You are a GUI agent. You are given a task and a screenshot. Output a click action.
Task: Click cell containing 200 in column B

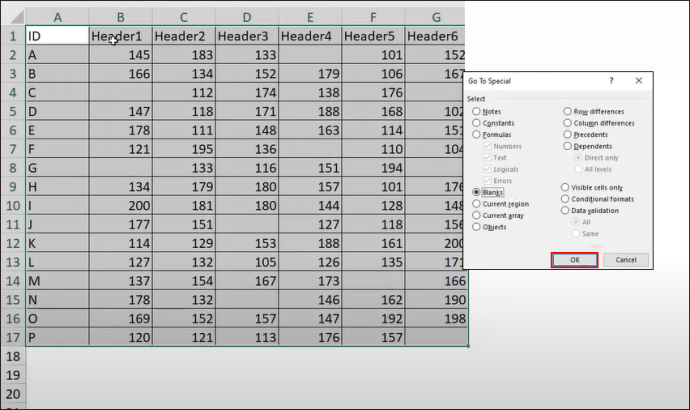pos(121,206)
